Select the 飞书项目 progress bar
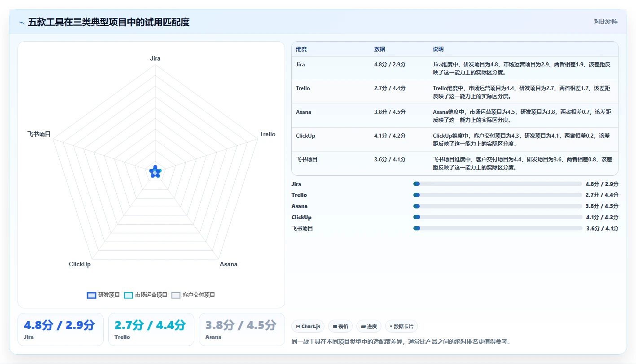Screen dimensions: 636x364 (497, 228)
